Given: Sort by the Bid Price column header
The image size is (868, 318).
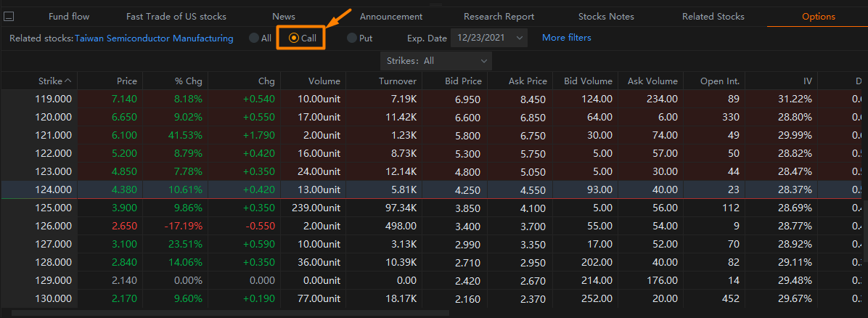Looking at the screenshot, I should (x=463, y=81).
